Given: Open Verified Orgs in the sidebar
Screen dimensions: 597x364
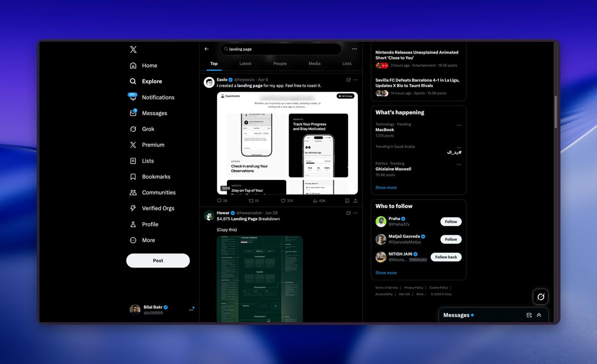Looking at the screenshot, I should pyautogui.click(x=152, y=208).
